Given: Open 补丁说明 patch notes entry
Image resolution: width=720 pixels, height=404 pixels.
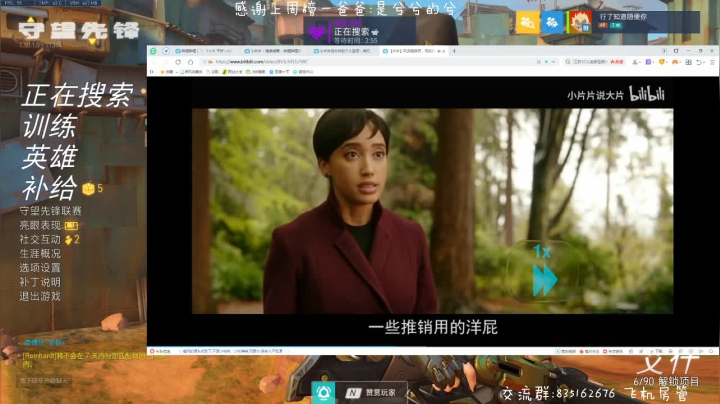Looking at the screenshot, I should pos(40,282).
